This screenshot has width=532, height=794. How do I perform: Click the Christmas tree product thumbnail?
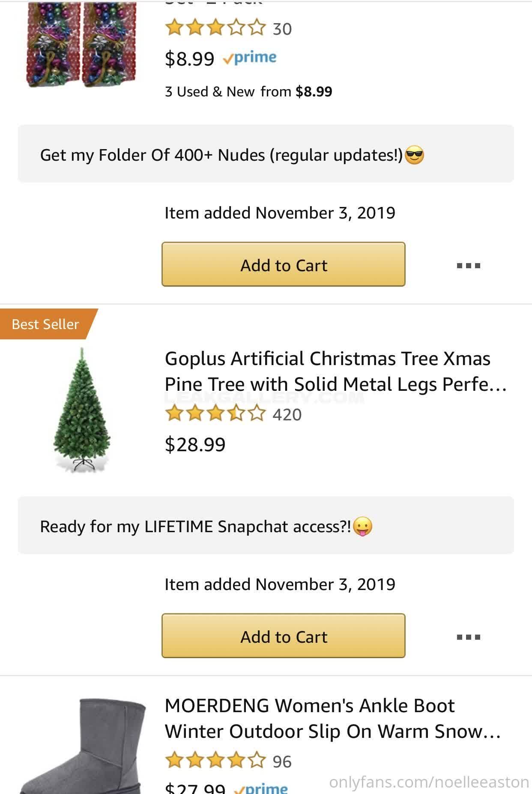coord(81,410)
